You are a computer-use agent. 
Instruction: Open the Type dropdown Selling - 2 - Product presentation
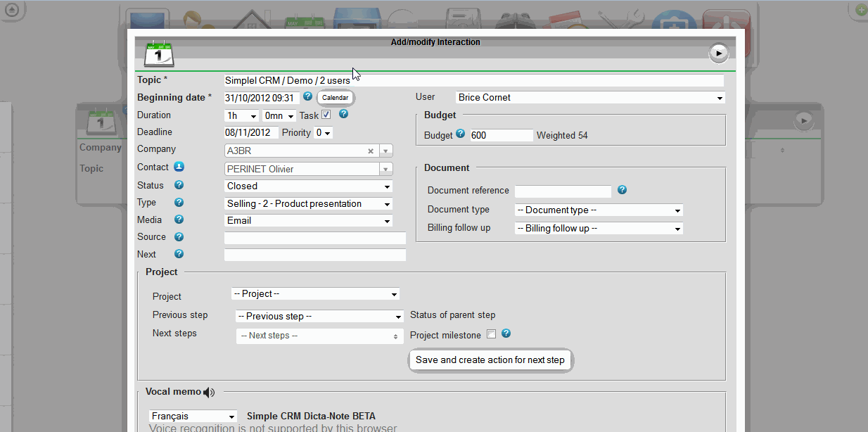click(x=308, y=204)
